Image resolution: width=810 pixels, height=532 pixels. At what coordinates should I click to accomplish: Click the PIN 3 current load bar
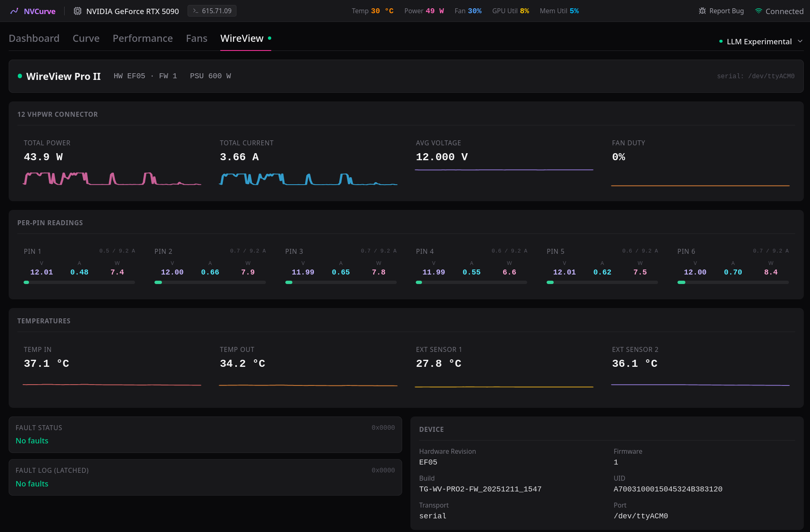pos(341,282)
